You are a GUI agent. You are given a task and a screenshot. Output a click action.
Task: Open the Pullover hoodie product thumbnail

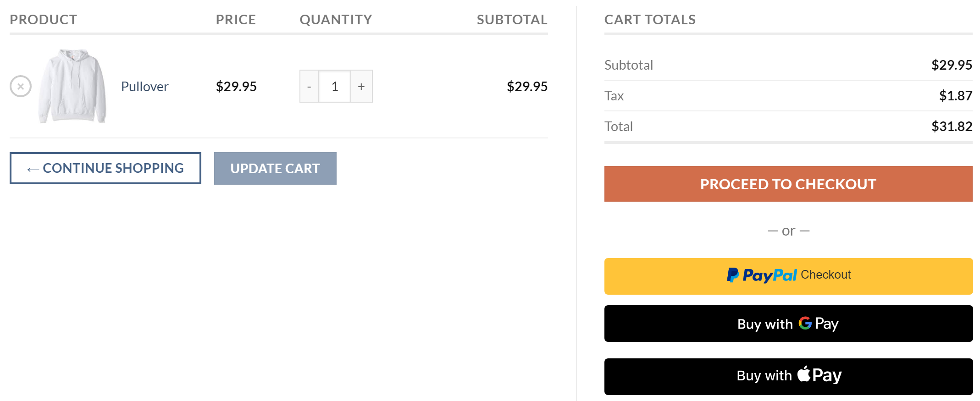point(72,86)
